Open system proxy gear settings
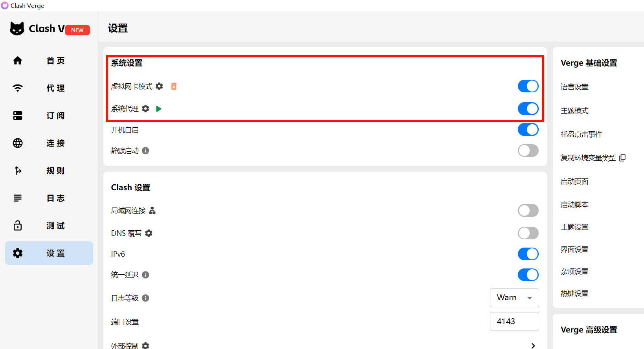Screen dimensions: 644x349 pos(145,108)
